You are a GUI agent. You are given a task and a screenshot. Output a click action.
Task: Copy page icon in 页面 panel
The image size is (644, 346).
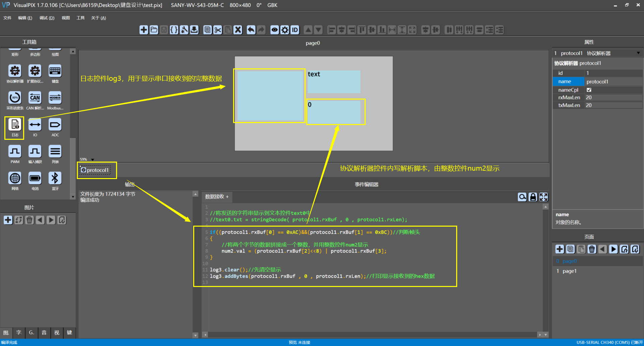(x=571, y=249)
